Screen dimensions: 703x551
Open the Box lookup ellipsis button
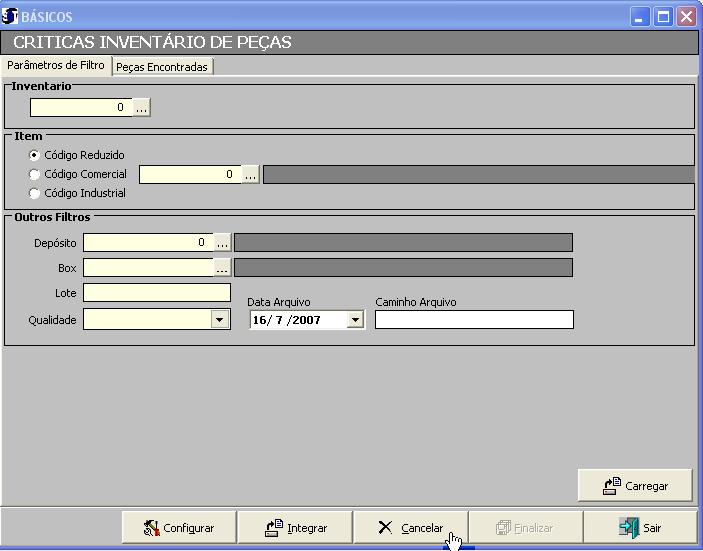click(x=222, y=267)
